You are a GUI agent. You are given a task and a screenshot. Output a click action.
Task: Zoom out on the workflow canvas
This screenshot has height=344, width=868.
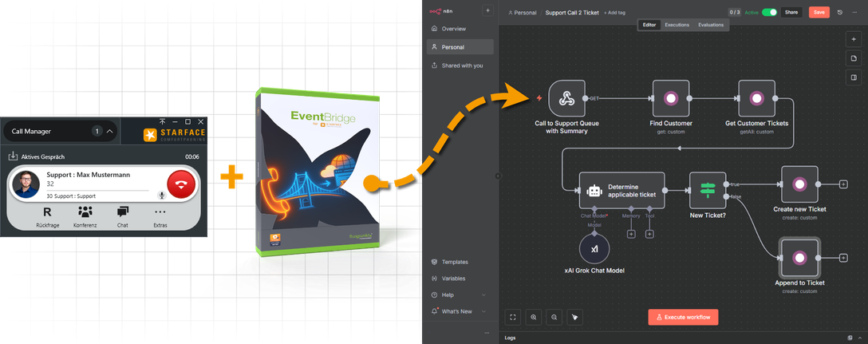tap(554, 317)
